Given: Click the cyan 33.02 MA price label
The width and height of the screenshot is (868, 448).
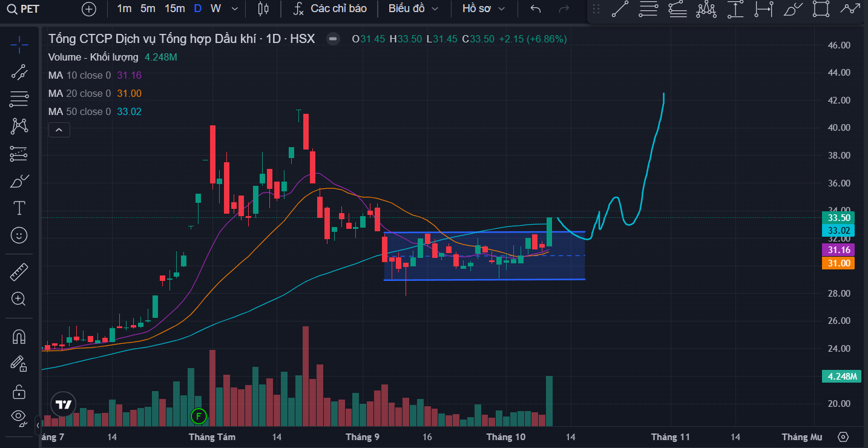Looking at the screenshot, I should click(838, 231).
